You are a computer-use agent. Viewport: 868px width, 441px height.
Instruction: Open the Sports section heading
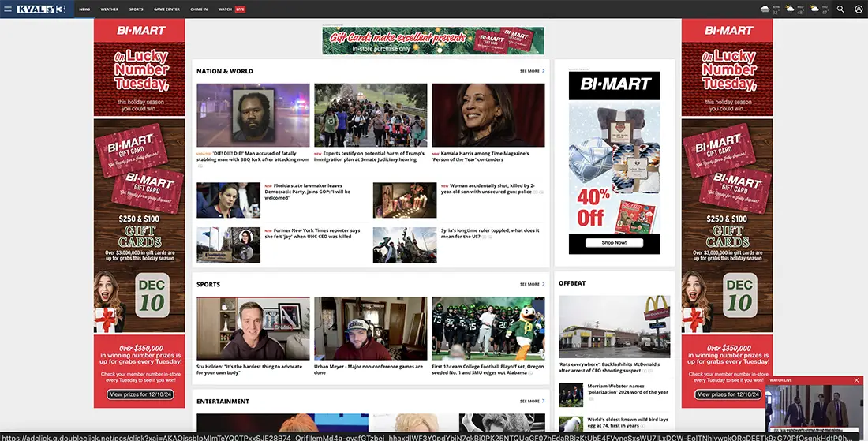tap(208, 284)
